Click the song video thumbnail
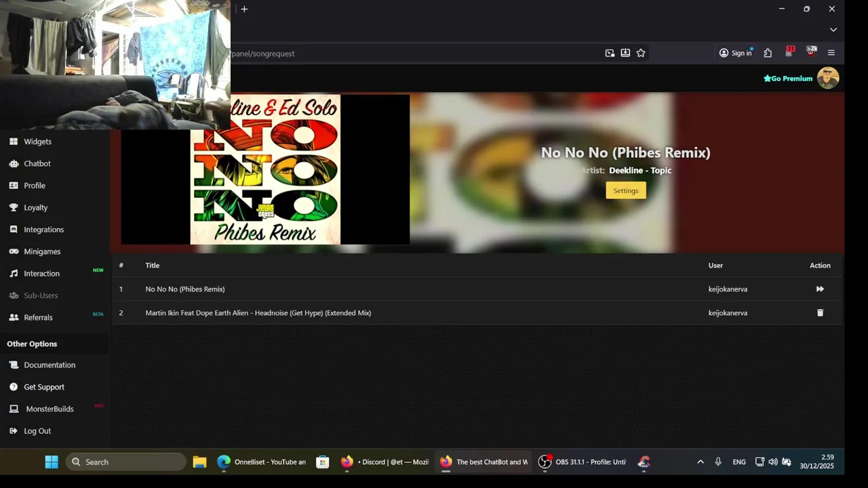 265,169
